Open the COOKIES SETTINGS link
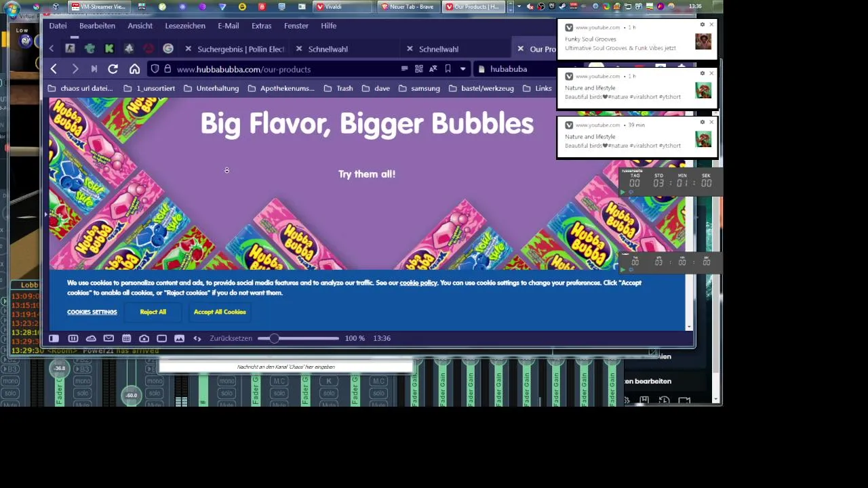 [x=92, y=312]
